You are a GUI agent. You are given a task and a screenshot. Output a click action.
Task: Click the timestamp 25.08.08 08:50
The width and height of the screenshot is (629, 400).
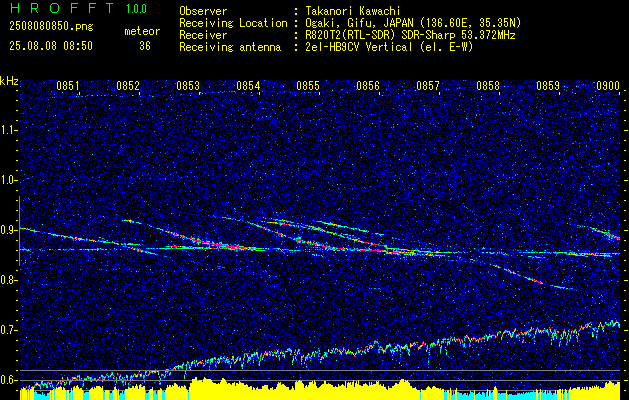[51, 46]
